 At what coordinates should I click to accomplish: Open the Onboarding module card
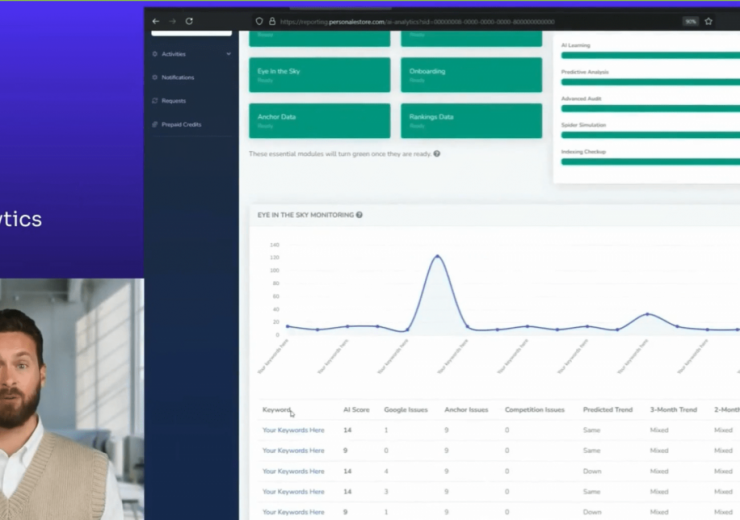point(471,75)
